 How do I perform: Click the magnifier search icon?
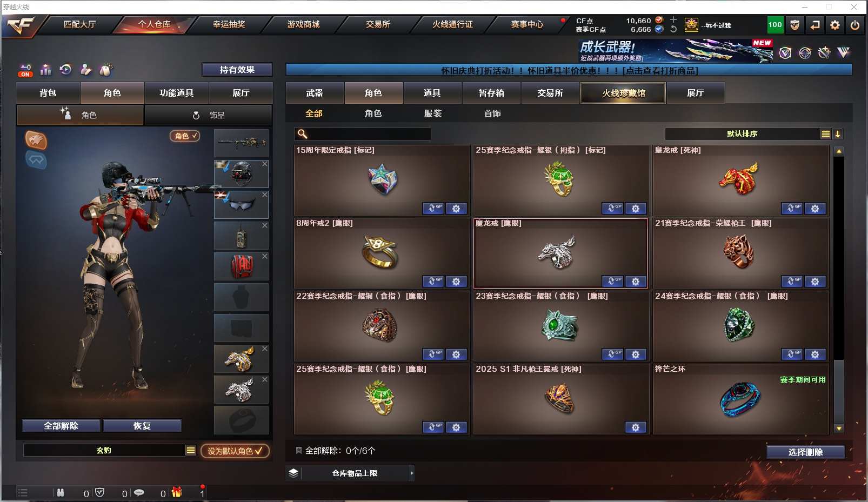303,134
